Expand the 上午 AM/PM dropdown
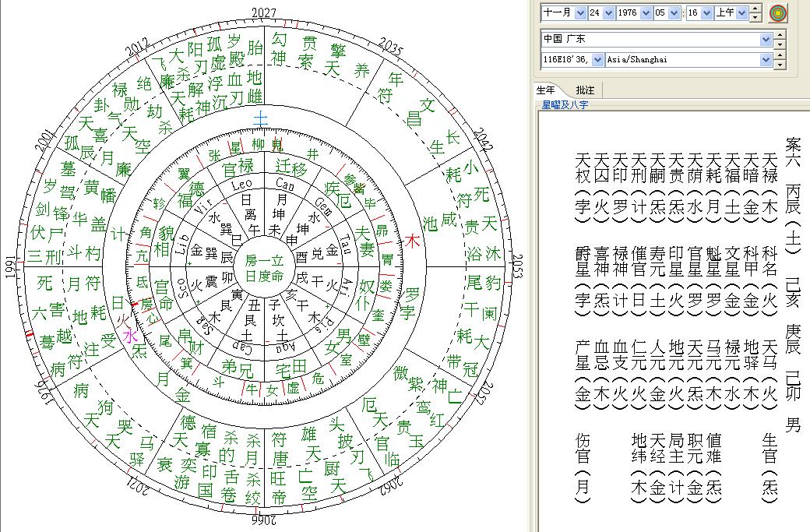 pyautogui.click(x=742, y=13)
